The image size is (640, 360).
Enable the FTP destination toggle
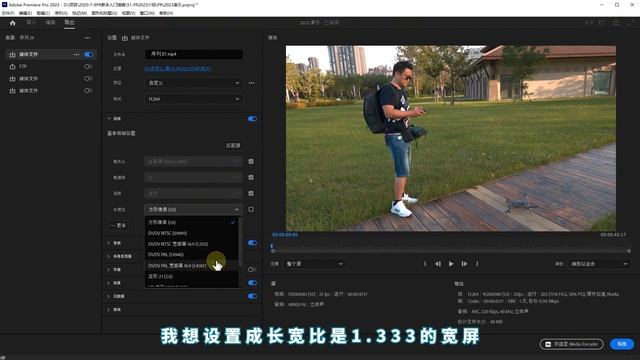click(x=89, y=67)
